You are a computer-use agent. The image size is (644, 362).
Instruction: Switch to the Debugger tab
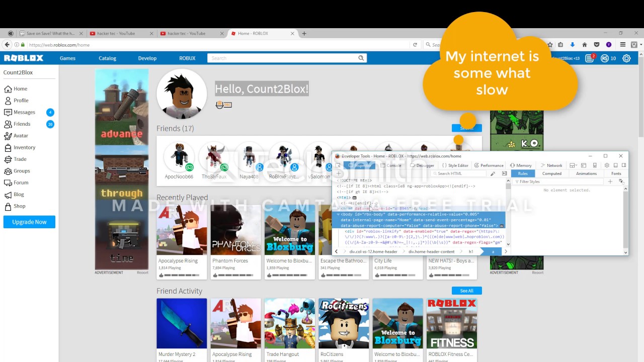click(422, 165)
